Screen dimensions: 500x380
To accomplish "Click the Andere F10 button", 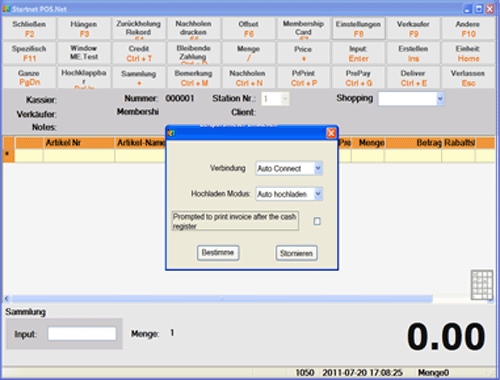I will click(468, 29).
